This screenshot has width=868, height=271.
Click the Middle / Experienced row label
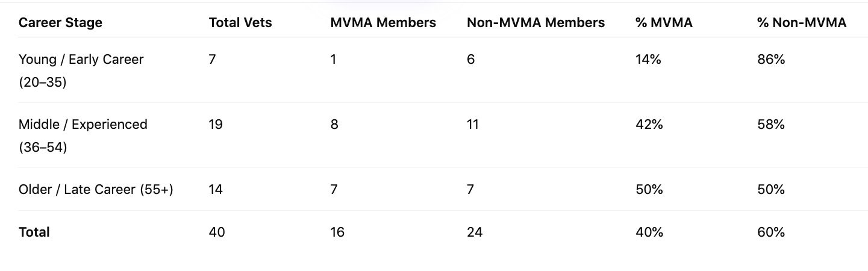pyautogui.click(x=83, y=125)
